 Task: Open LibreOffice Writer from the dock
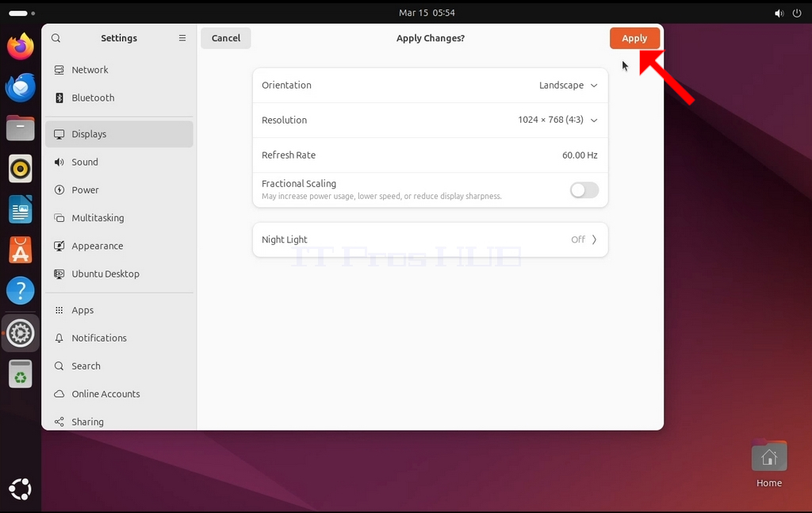pos(20,209)
